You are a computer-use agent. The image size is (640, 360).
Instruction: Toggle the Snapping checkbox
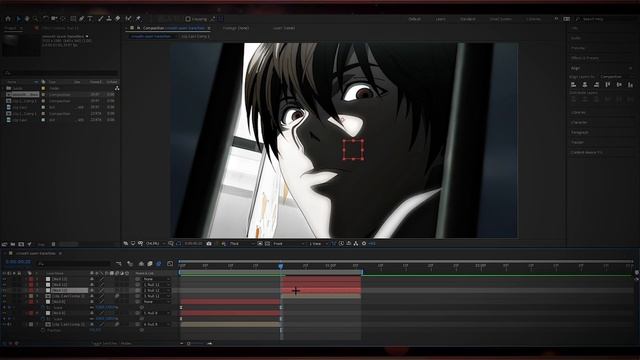click(x=188, y=19)
